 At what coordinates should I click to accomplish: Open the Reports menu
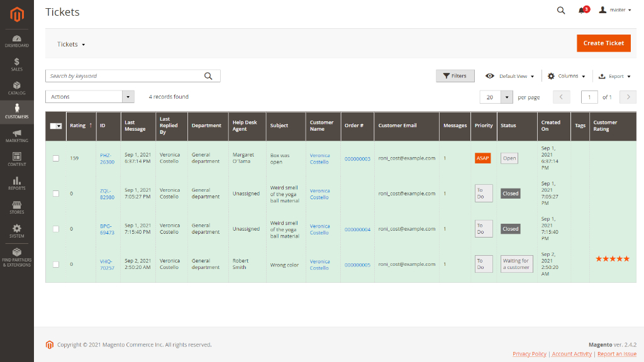(17, 184)
